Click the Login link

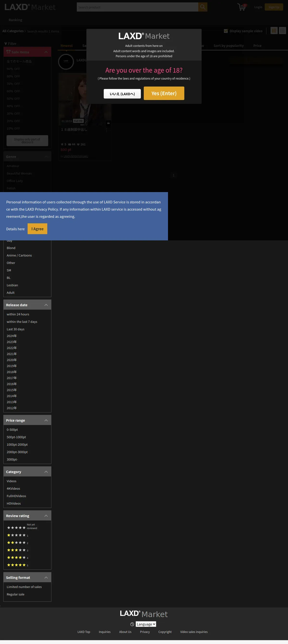coord(258,7)
